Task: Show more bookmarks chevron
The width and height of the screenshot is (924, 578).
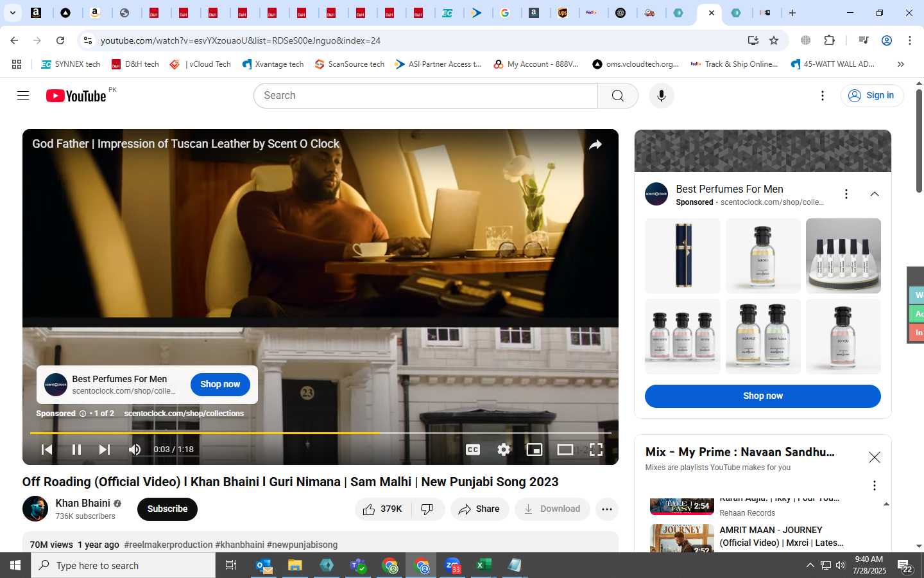Action: pyautogui.click(x=901, y=64)
